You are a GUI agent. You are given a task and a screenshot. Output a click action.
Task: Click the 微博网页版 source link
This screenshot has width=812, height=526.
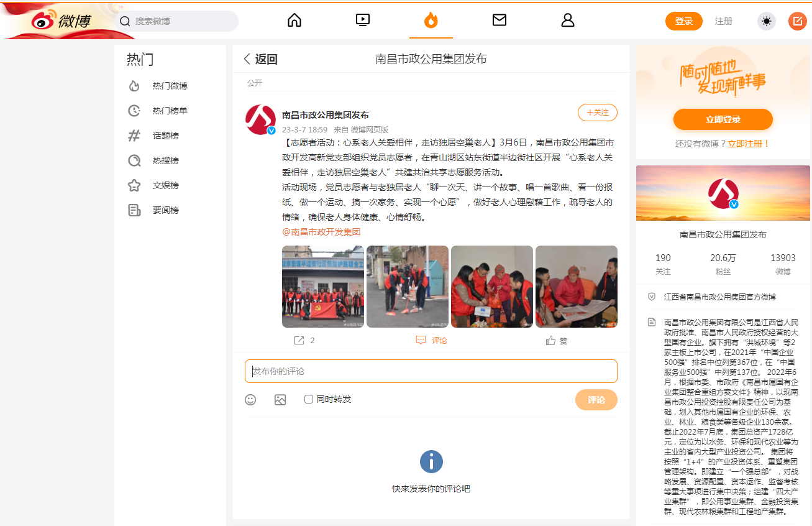370,130
